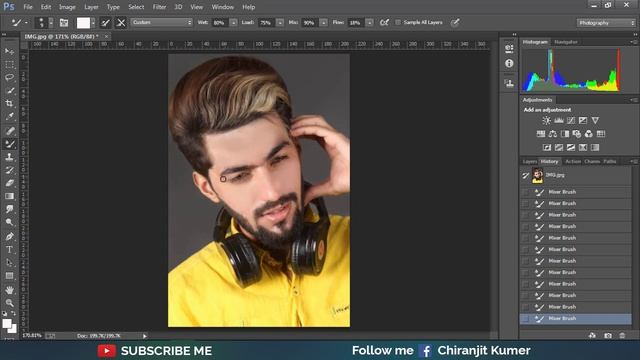
Task: Select the Pen tool
Action: coord(9,236)
